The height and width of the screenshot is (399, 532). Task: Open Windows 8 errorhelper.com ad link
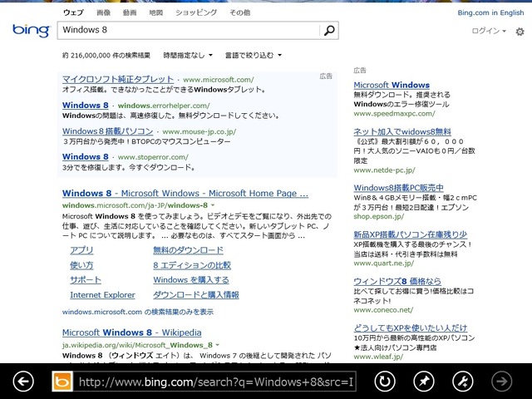tap(86, 106)
